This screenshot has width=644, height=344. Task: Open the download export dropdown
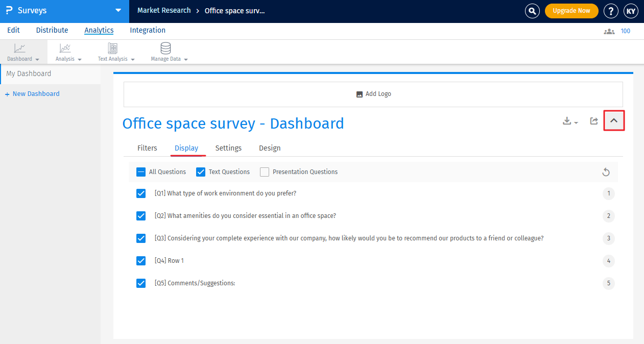568,121
